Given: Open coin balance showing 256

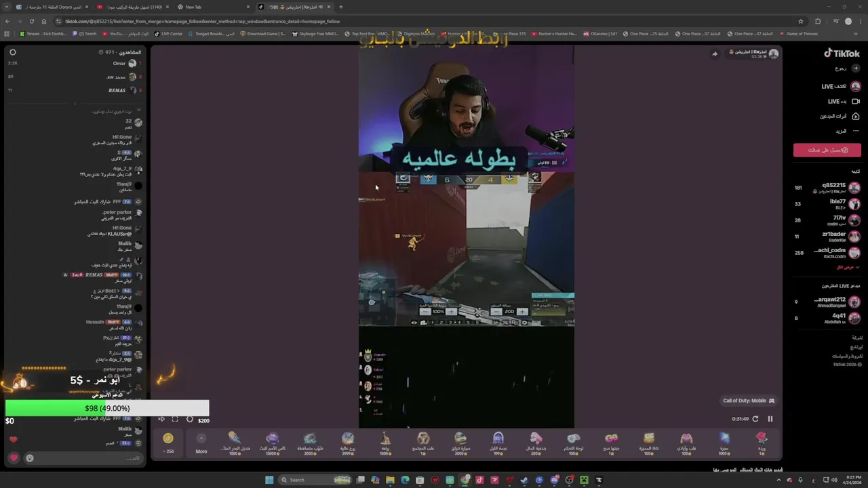Looking at the screenshot, I should pyautogui.click(x=168, y=443).
